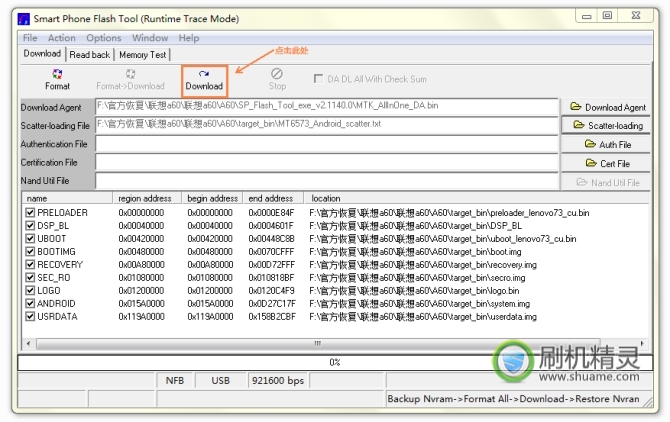
Task: Choose a Cert File
Action: [x=607, y=163]
